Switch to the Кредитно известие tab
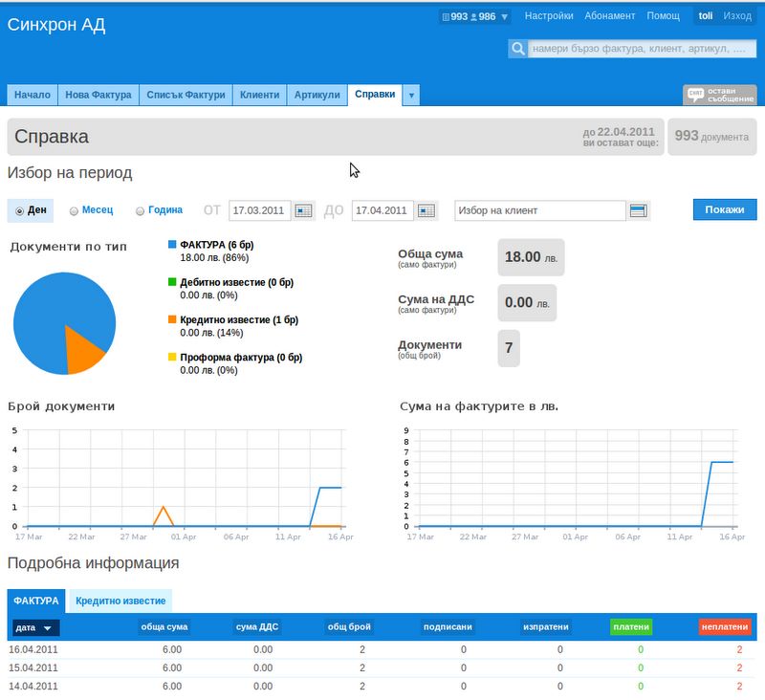Image resolution: width=765 pixels, height=700 pixels. tap(120, 601)
